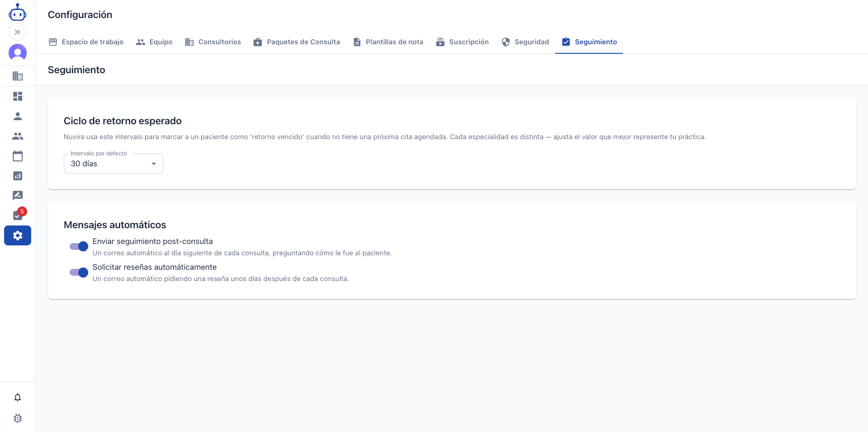
Task: Expand the sidebar with double-chevron button
Action: click(18, 32)
